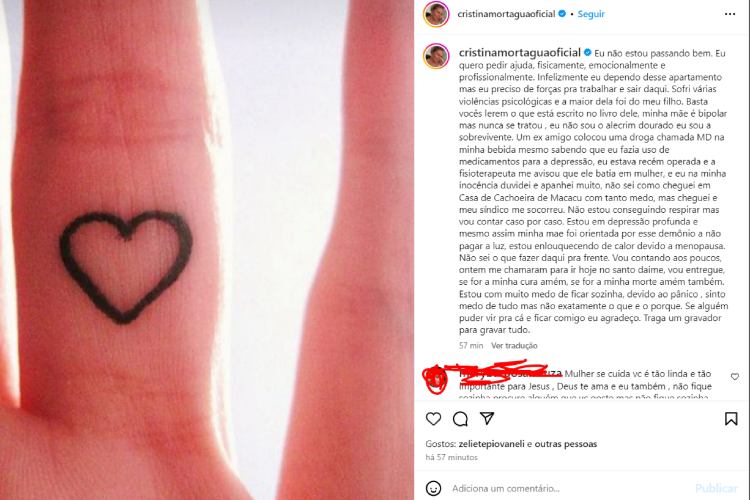Click the Seguir follow link
Viewport: 750px width, 500px height.
[x=591, y=14]
